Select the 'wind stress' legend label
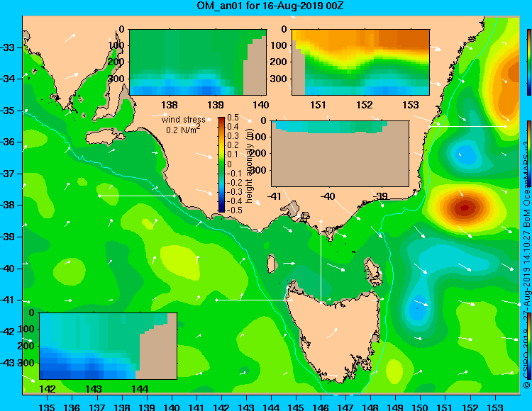 184,120
